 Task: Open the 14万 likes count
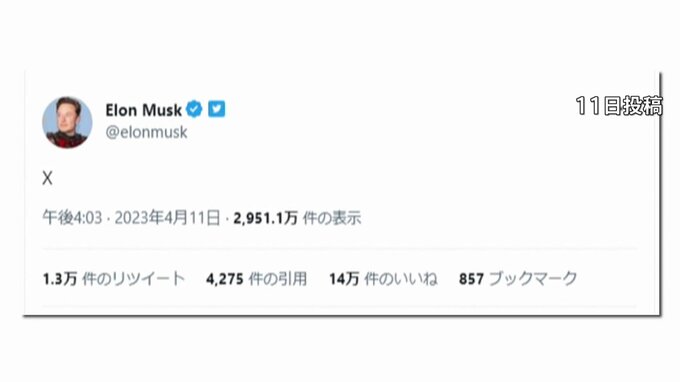coord(344,279)
